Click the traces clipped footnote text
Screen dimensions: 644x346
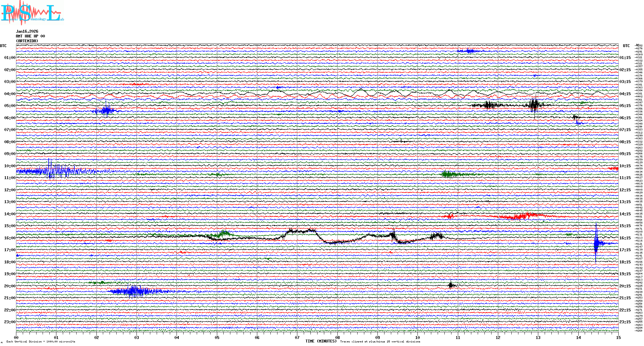tap(380, 342)
